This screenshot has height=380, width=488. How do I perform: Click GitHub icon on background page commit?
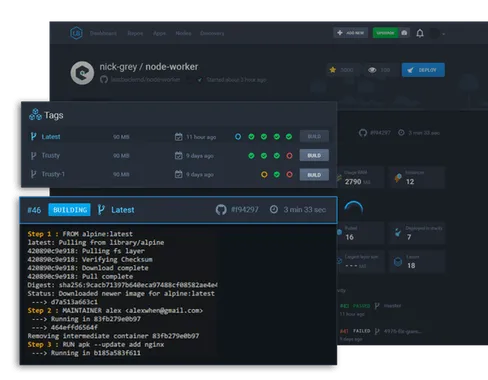pyautogui.click(x=363, y=133)
